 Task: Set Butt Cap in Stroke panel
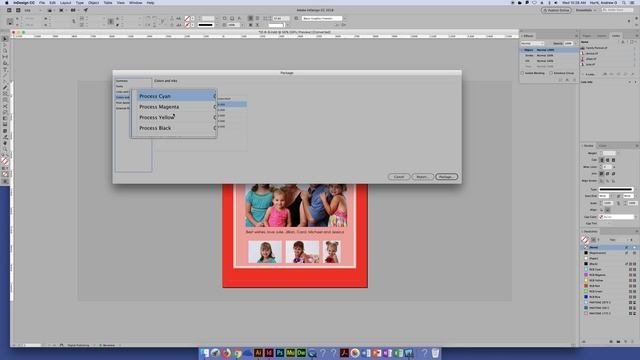click(x=601, y=160)
